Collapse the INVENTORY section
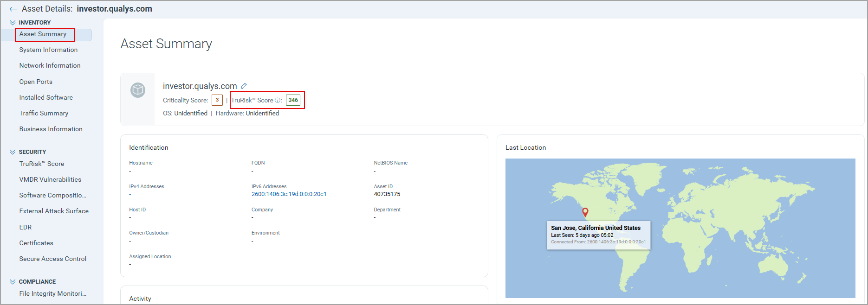Screen dimensions: 868x305 13,22
